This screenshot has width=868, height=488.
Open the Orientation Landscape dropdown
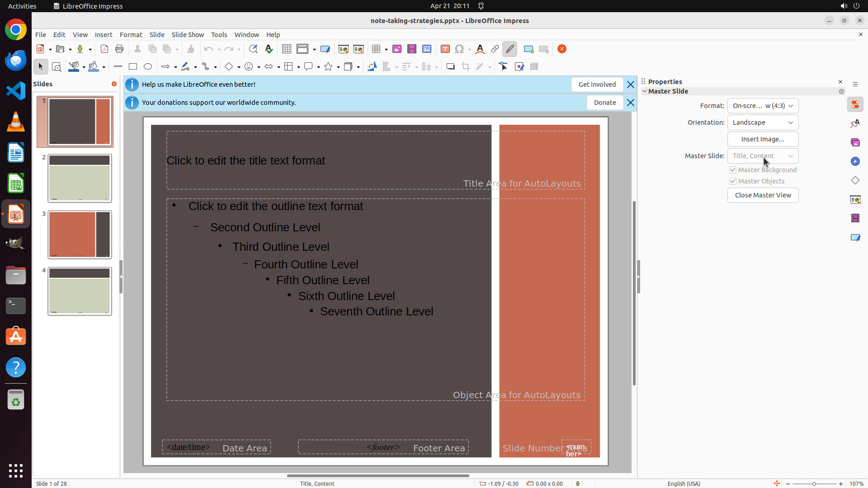763,122
